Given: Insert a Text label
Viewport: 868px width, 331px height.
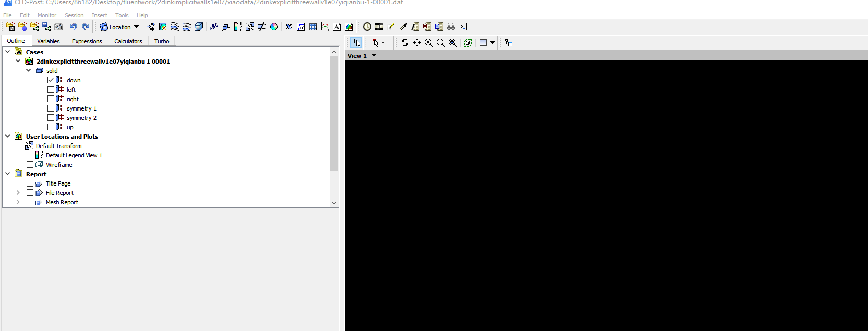Looking at the screenshot, I should [214, 27].
